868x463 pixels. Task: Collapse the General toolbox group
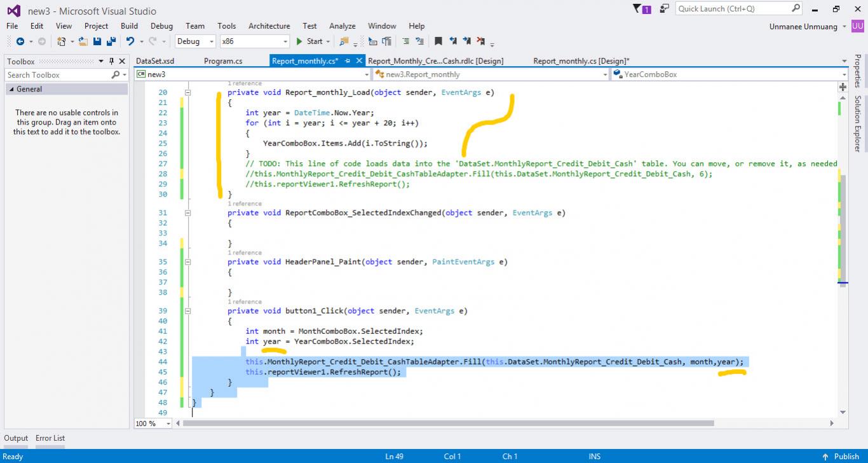(x=10, y=90)
